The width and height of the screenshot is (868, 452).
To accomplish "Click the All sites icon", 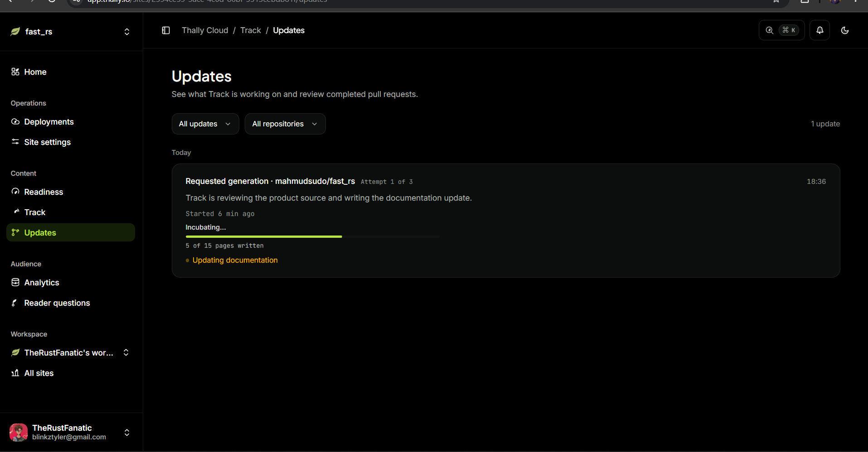I will [15, 373].
